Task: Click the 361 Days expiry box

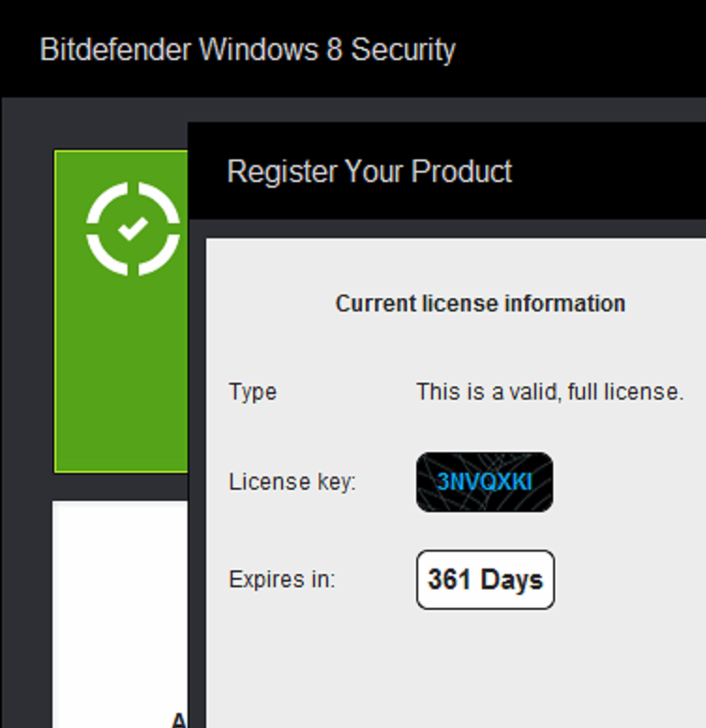Action: pos(486,580)
